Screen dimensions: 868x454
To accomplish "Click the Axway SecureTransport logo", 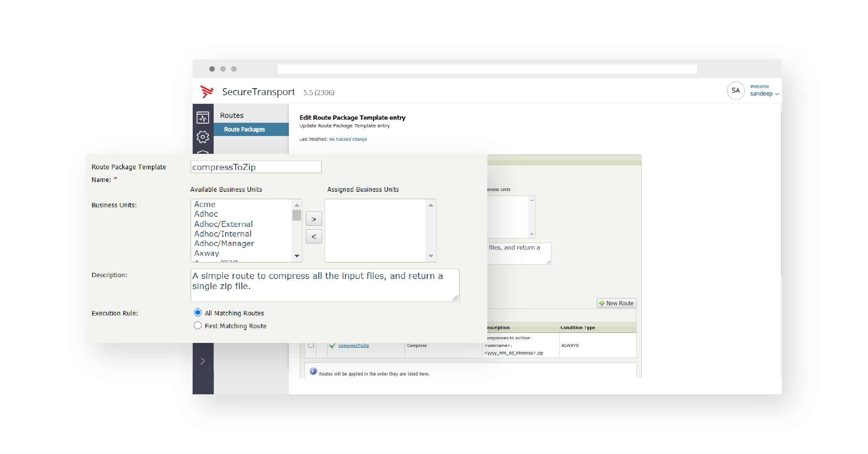I will pos(207,92).
